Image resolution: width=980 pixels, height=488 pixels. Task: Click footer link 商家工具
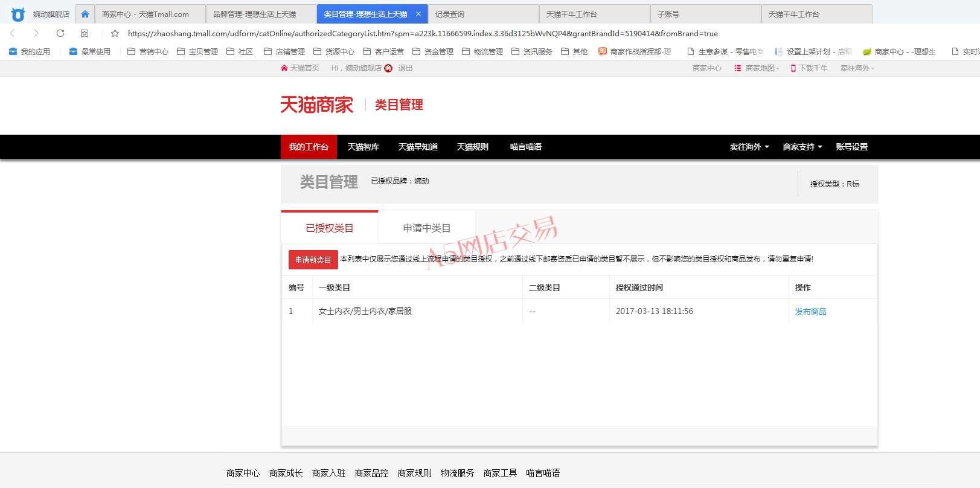click(500, 473)
